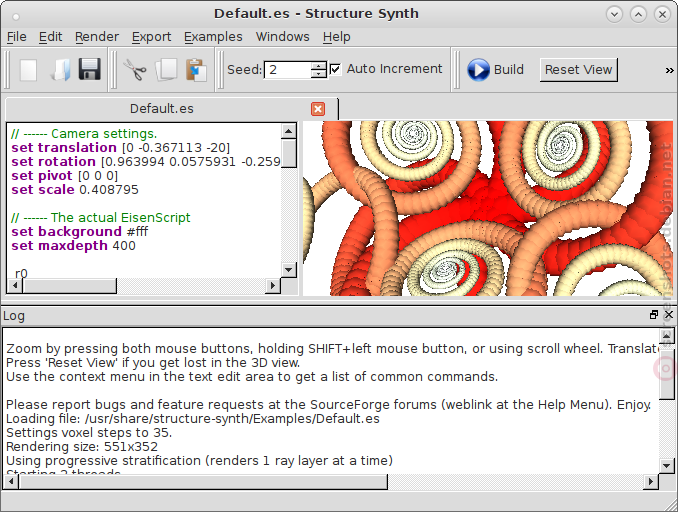Open the Windows menu
Screen dimensions: 678x512
(282, 37)
